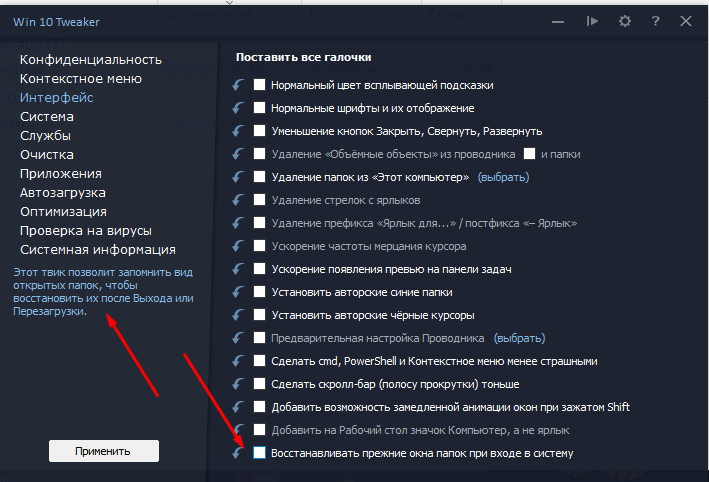Click undo arrow for Уменьшение кнопок Закрыть
The image size is (709, 482).
238,131
